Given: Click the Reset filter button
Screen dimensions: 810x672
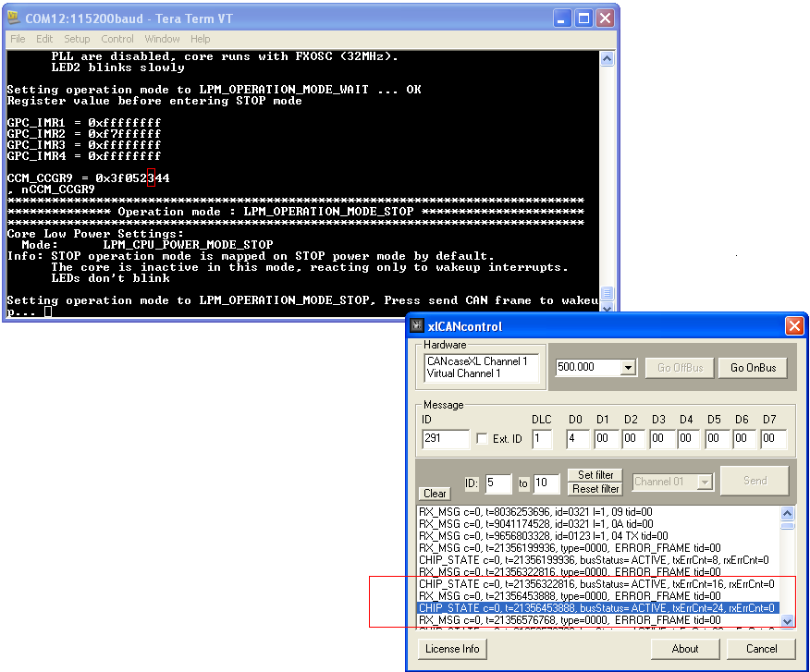Looking at the screenshot, I should [595, 489].
